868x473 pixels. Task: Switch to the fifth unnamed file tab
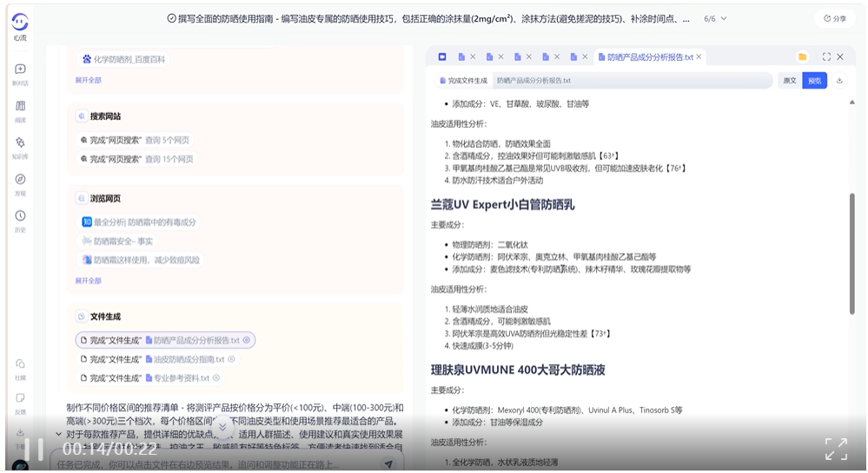click(x=573, y=57)
